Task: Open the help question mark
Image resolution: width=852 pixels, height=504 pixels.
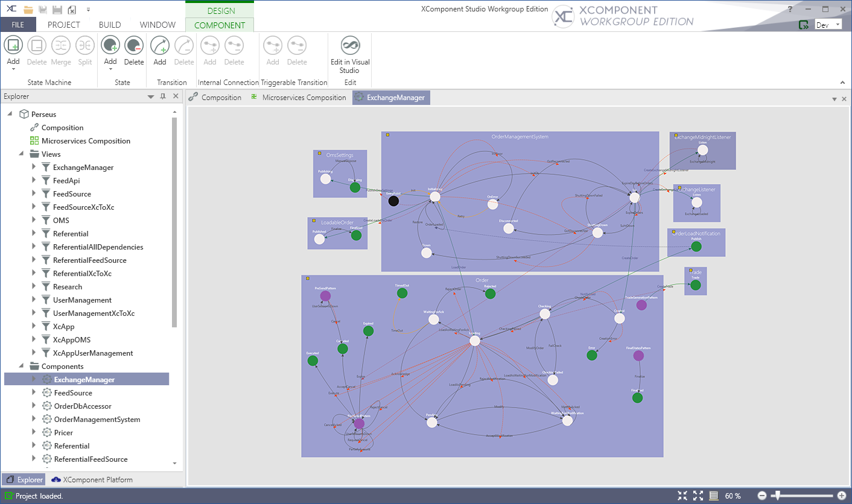Action: [790, 9]
